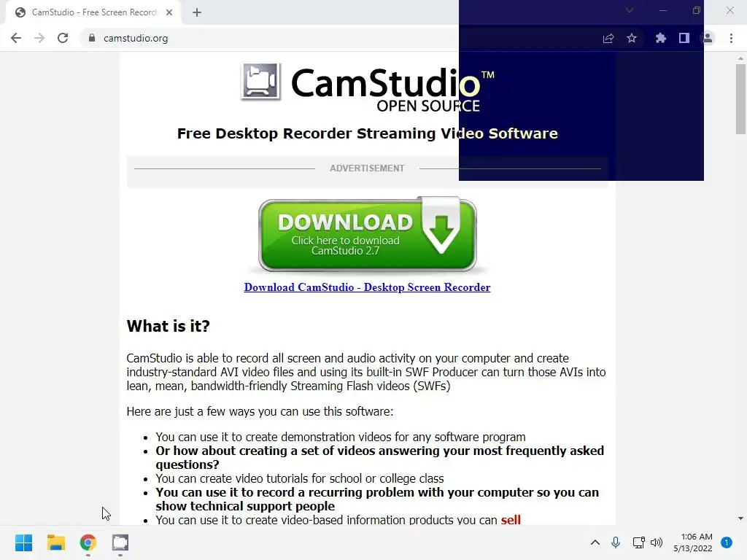
Task: Click the Chrome icon in the taskbar
Action: coord(88,542)
